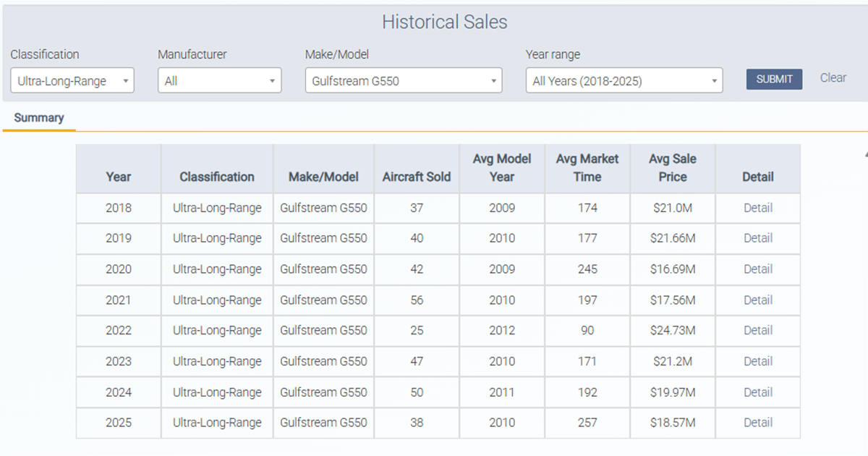Open Detail for the 2023 row
868x456 pixels.
757,361
